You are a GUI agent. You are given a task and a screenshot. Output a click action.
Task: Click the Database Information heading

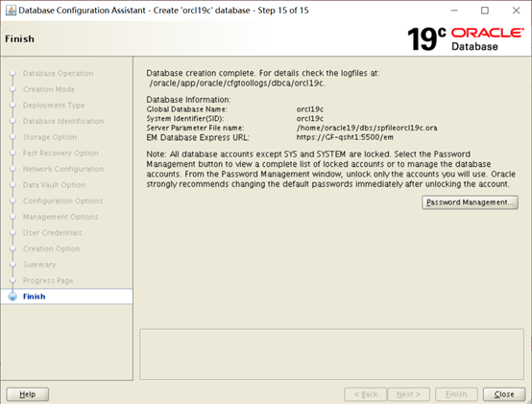coord(188,100)
